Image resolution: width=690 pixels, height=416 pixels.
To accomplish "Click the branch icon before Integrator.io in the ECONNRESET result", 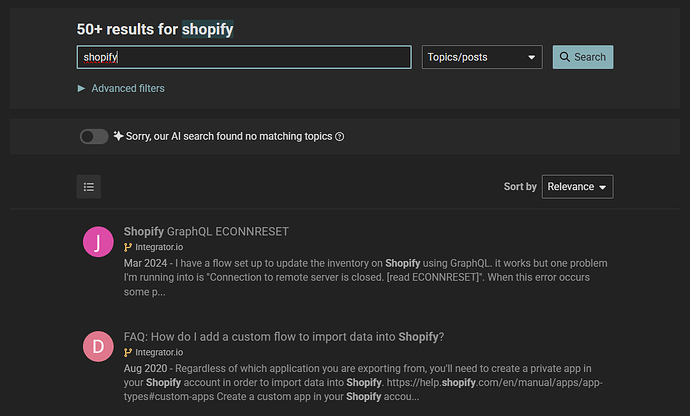I will (x=128, y=247).
